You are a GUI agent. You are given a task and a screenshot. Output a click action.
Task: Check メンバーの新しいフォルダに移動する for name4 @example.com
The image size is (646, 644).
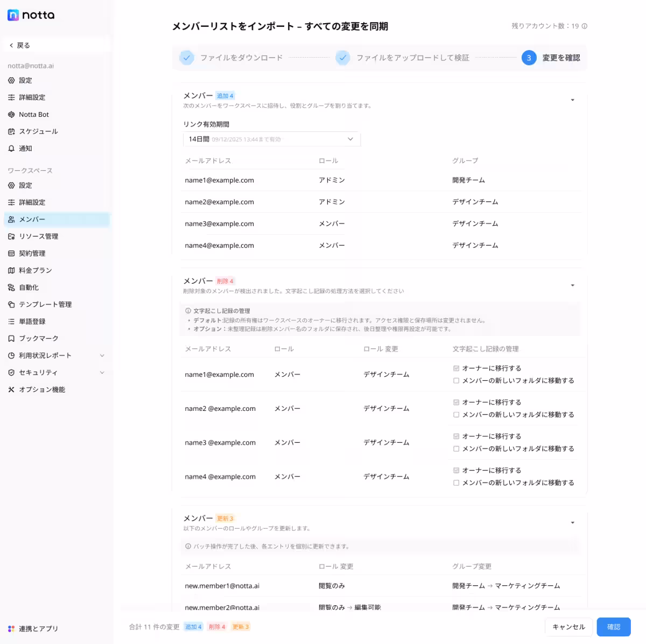tap(456, 482)
